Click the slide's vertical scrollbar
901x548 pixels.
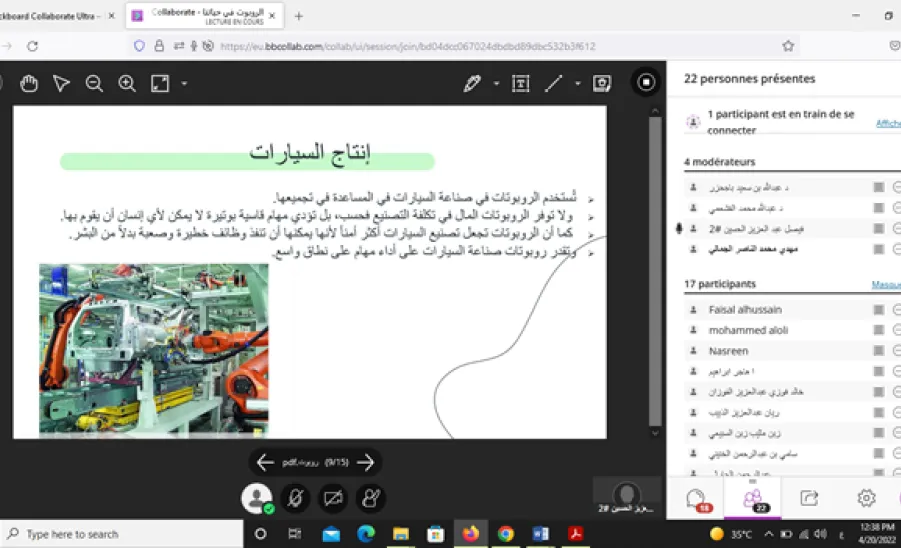(x=655, y=271)
